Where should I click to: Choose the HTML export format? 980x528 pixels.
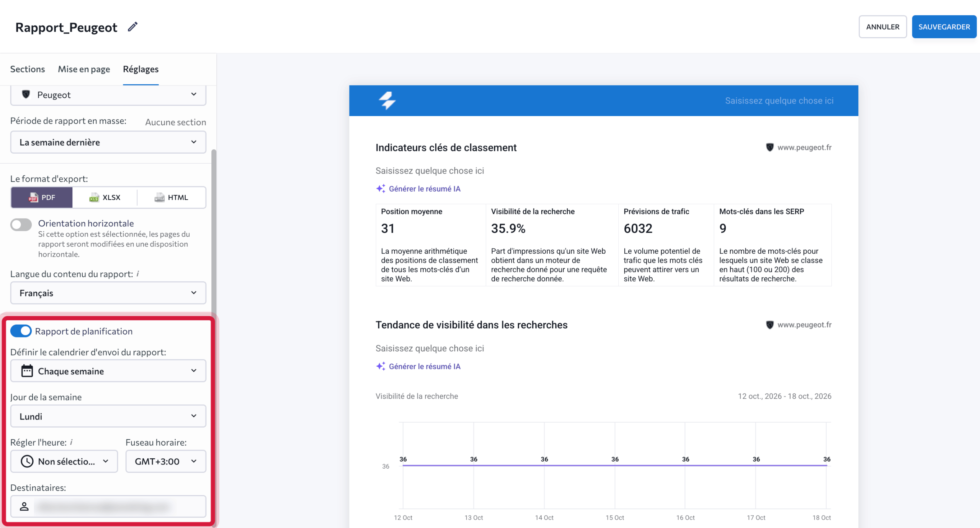[171, 197]
